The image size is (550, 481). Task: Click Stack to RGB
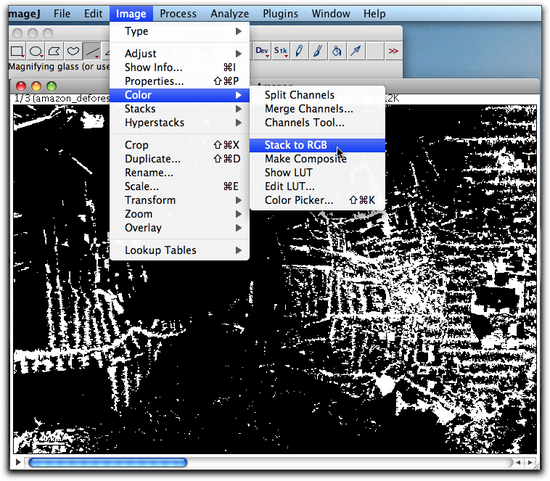317,145
